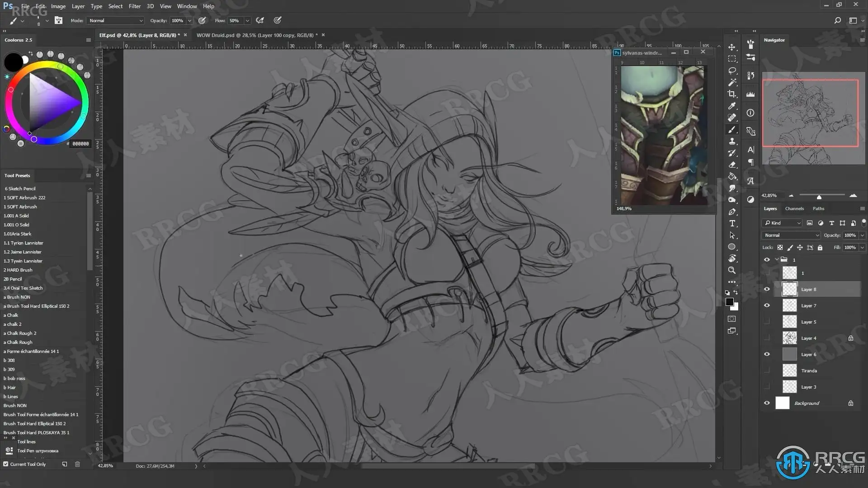Collapse layer group 1
The width and height of the screenshot is (868, 488).
pyautogui.click(x=777, y=260)
